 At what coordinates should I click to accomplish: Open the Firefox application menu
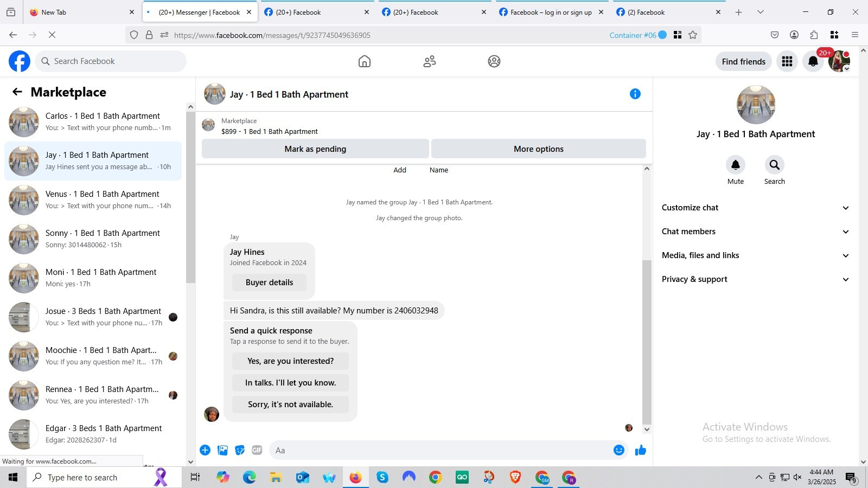[855, 35]
